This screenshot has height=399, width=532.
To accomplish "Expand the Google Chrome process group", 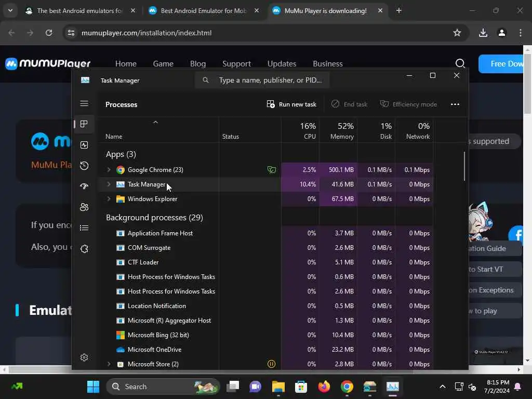I will click(x=109, y=170).
